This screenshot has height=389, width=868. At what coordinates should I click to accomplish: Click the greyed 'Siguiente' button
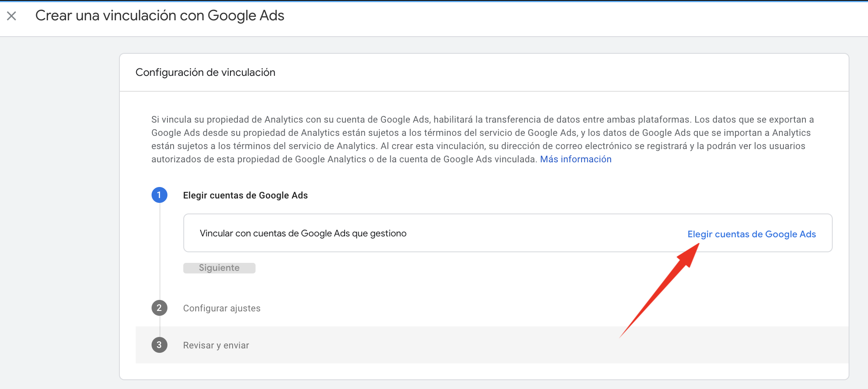click(x=219, y=268)
